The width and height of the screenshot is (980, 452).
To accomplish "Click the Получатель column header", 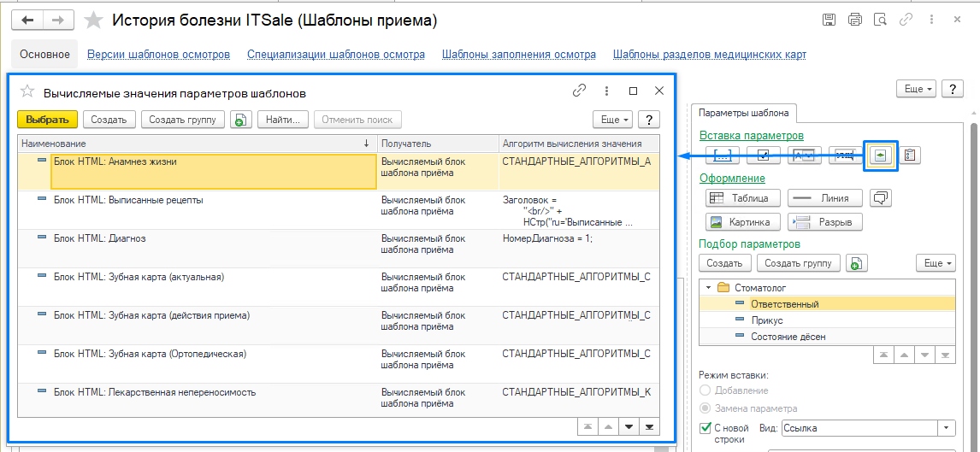I will click(438, 144).
